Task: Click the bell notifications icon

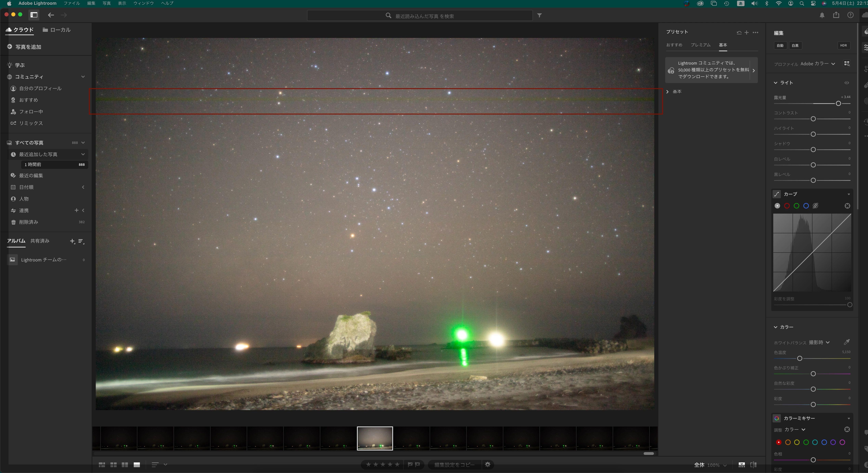Action: pos(822,15)
